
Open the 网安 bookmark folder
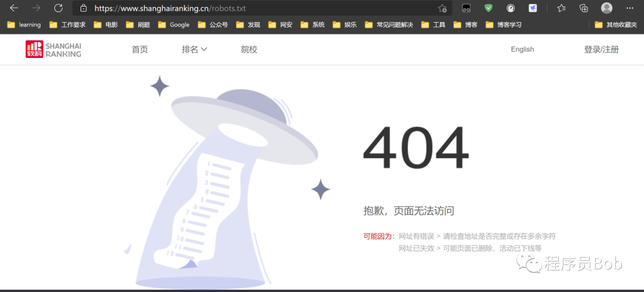point(280,24)
